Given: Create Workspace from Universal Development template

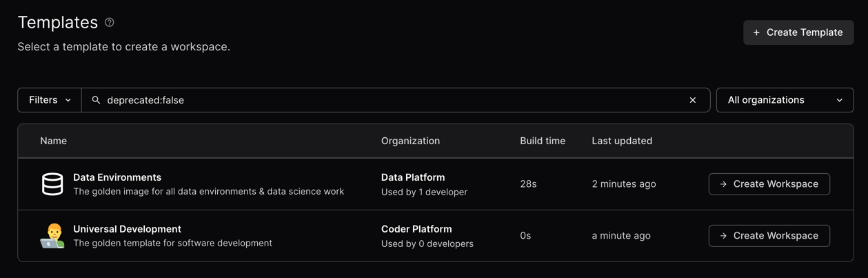Looking at the screenshot, I should 769,236.
